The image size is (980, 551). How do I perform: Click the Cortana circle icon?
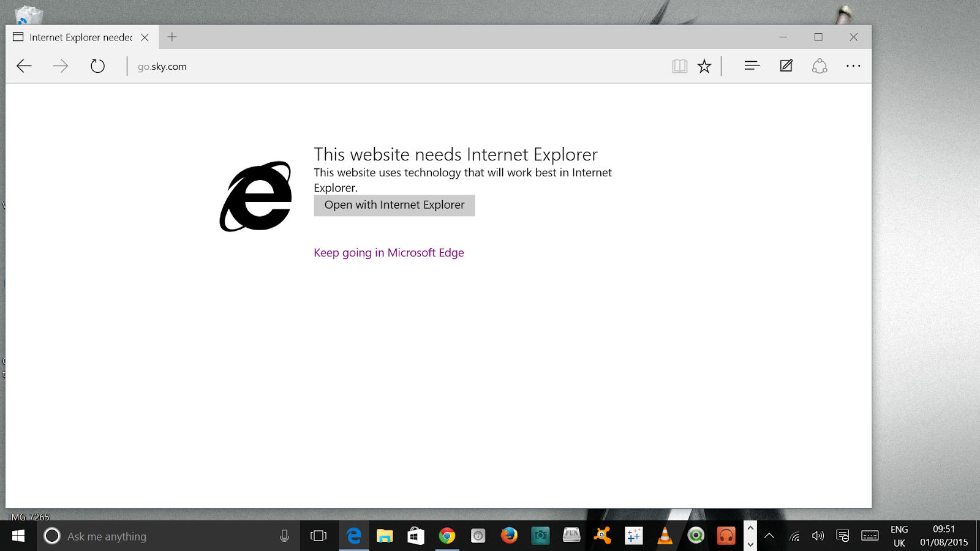point(52,536)
